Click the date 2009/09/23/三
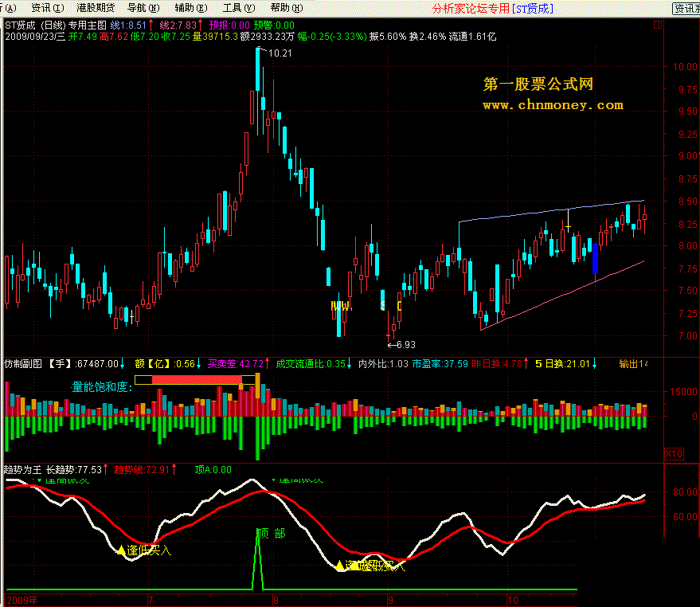Viewport: 700px width, 607px height. [35, 37]
